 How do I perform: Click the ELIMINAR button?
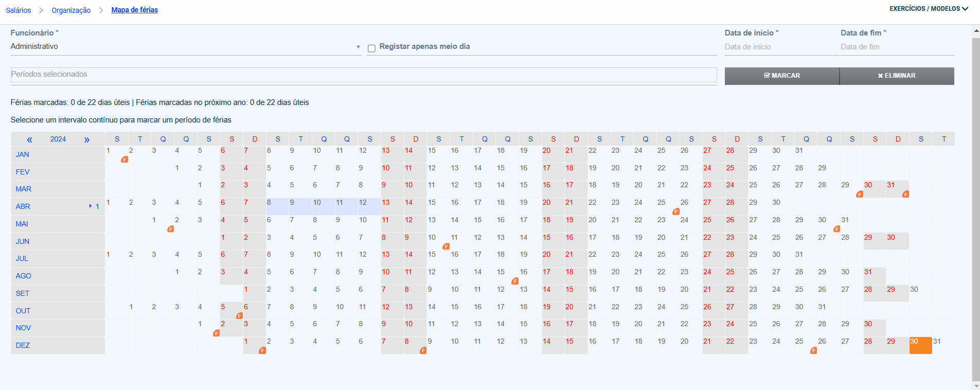(897, 76)
